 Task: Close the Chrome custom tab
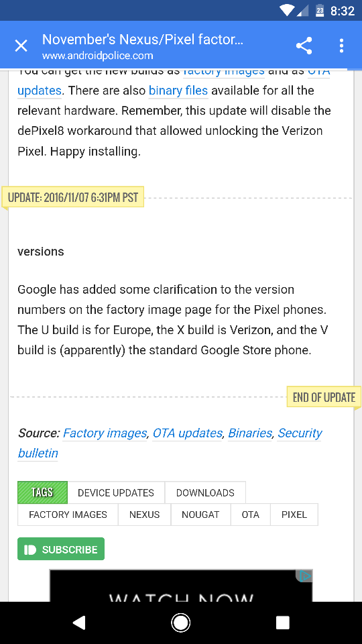pyautogui.click(x=21, y=46)
